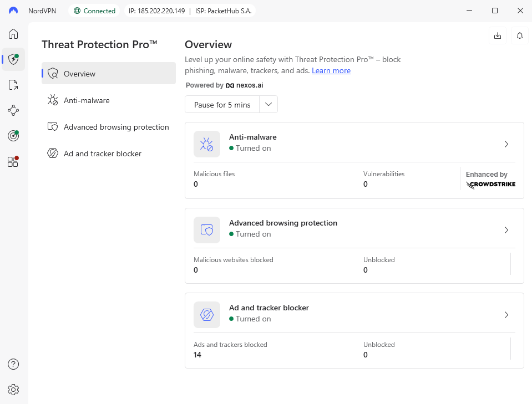Open the pause duration dropdown arrow
532x404 pixels.
point(268,104)
